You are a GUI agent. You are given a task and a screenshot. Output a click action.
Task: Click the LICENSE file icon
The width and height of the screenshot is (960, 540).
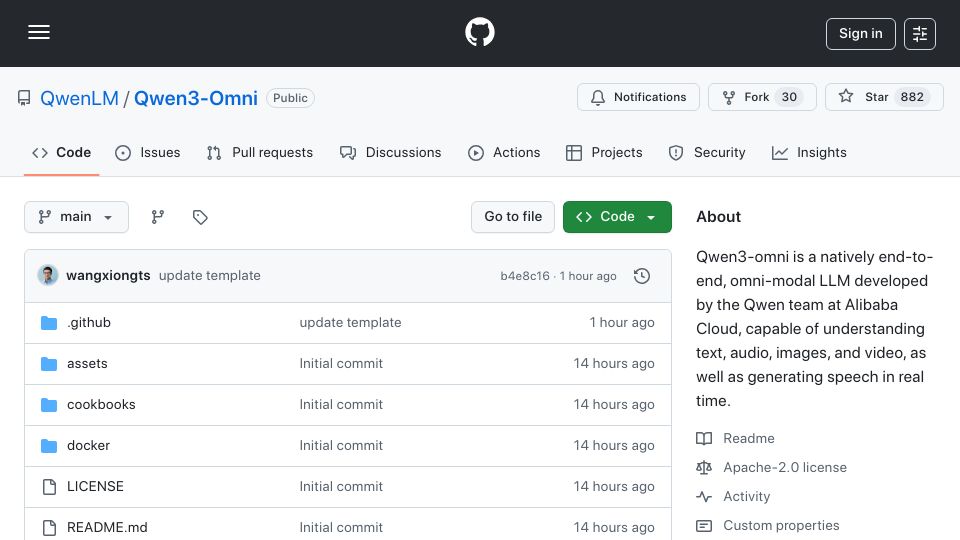coord(49,487)
